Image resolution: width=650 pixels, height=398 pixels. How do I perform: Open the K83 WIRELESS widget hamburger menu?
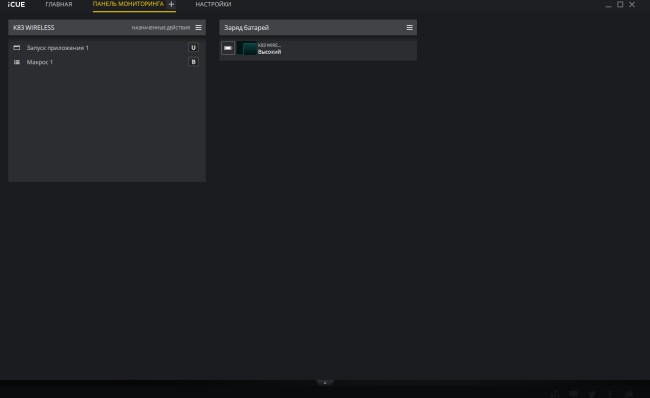coord(198,27)
